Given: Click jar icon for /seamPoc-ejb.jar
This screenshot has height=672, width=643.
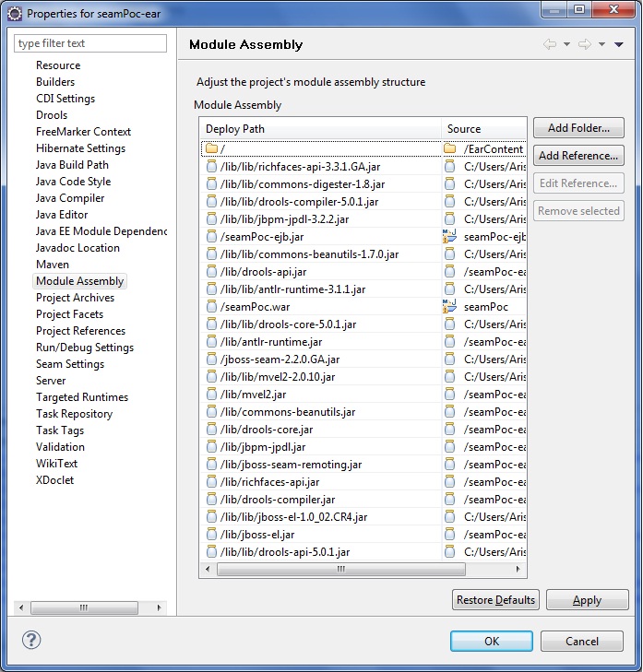Looking at the screenshot, I should point(211,237).
